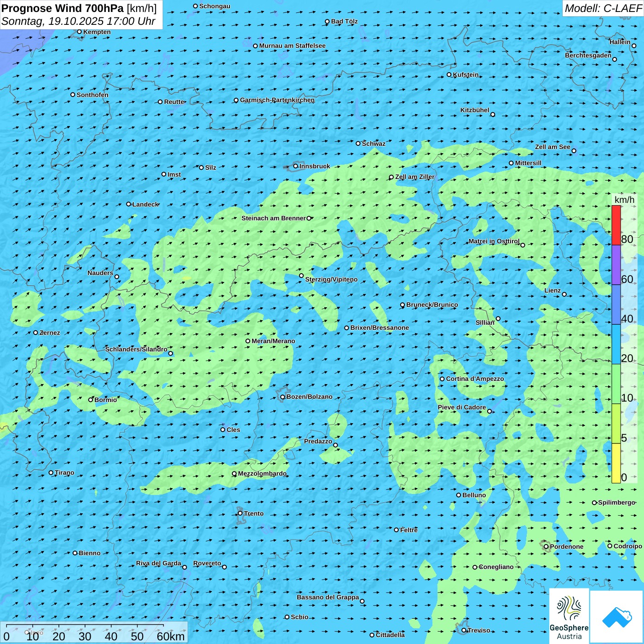This screenshot has height=644, width=644.
Task: Click the 'Prognose Wind 700hPa' title
Action: pyautogui.click(x=63, y=8)
